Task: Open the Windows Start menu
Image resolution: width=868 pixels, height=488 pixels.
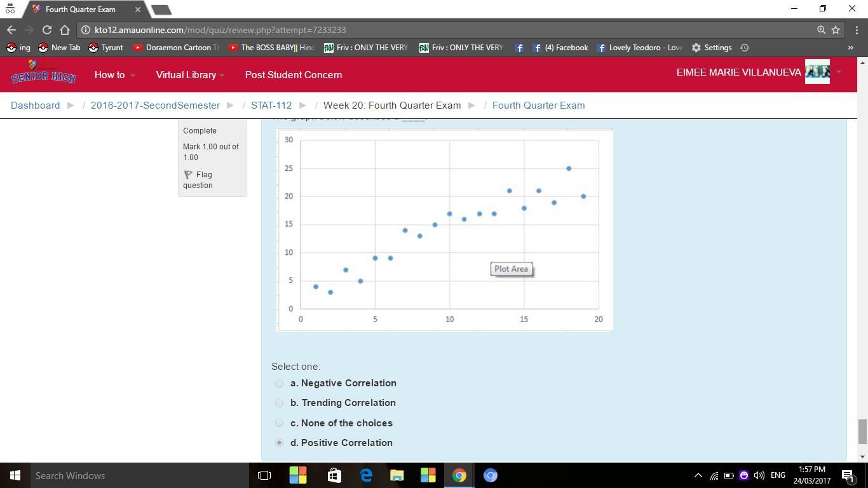Action: (15, 475)
